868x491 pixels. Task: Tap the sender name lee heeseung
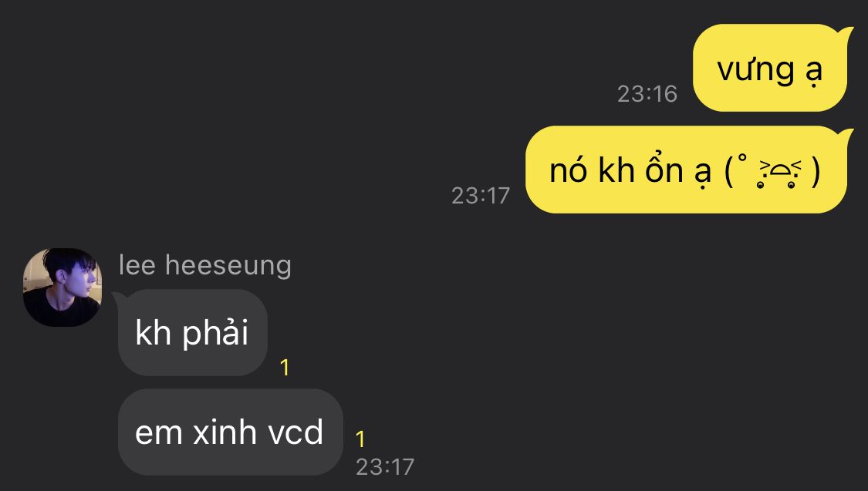coord(204,265)
